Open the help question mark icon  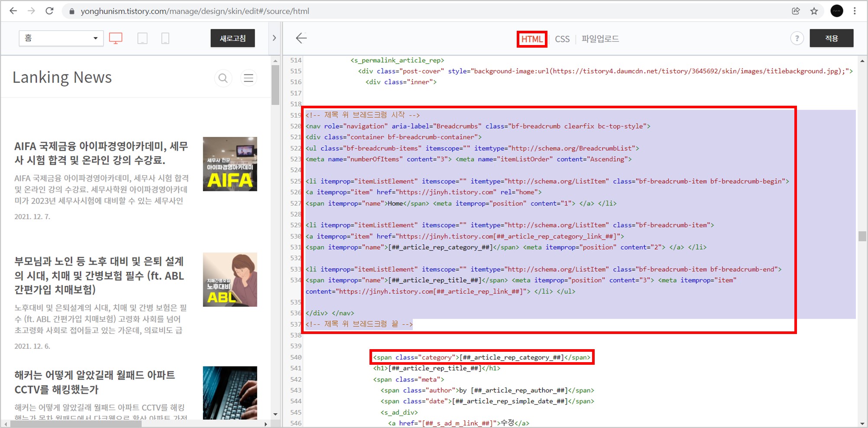pyautogui.click(x=797, y=38)
